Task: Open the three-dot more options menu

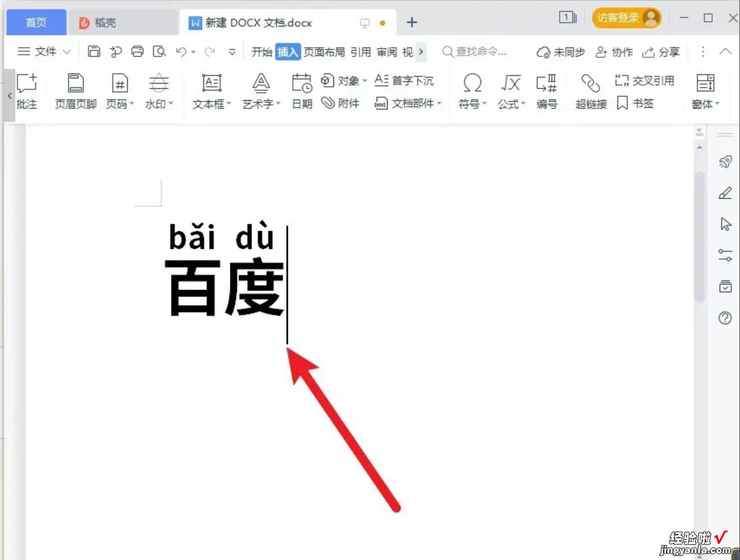Action: [702, 52]
